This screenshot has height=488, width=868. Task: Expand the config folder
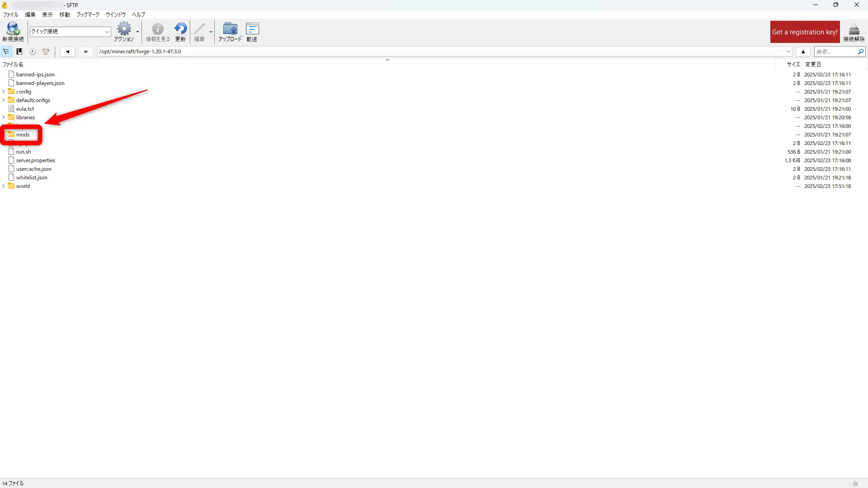click(x=4, y=92)
